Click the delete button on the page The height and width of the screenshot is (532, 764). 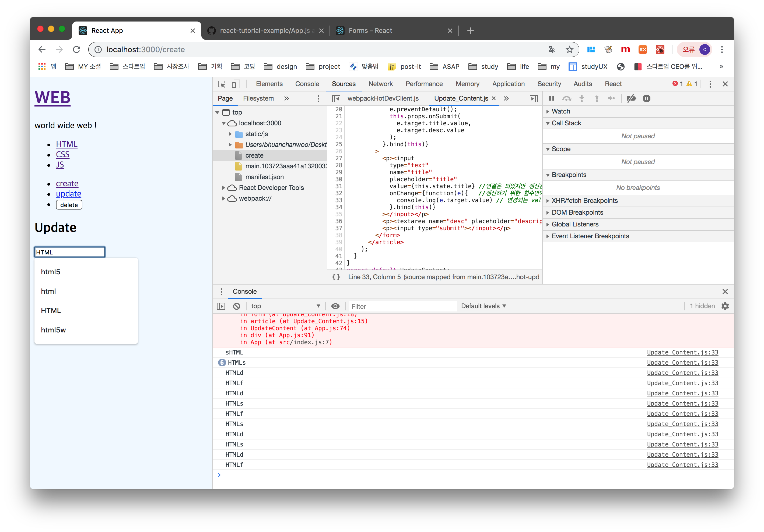click(x=69, y=205)
